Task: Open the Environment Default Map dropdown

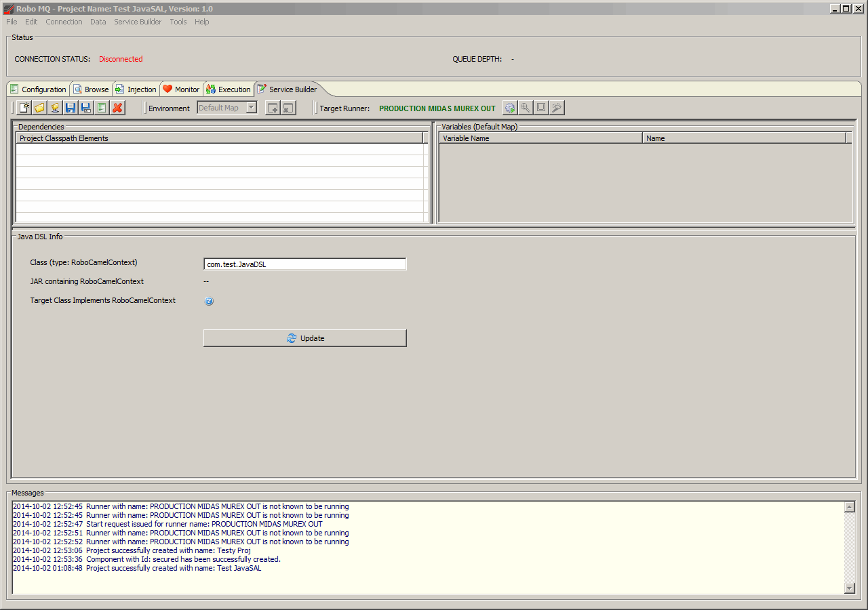Action: 251,108
